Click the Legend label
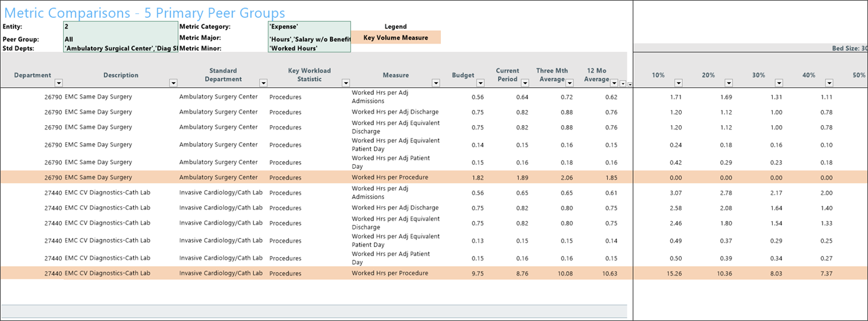 tap(395, 27)
